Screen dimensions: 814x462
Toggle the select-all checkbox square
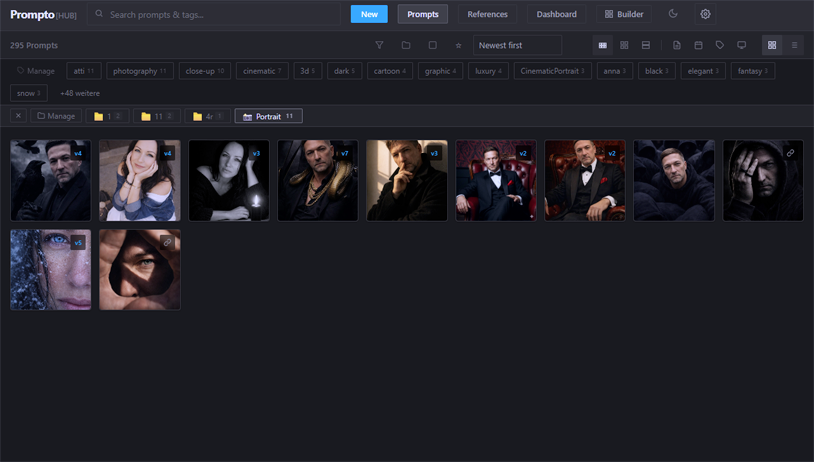432,45
